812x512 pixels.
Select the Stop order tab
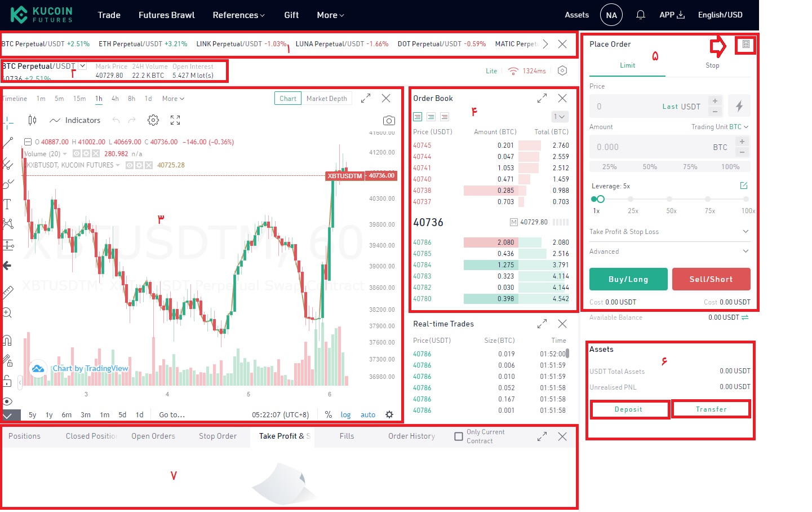click(x=712, y=65)
